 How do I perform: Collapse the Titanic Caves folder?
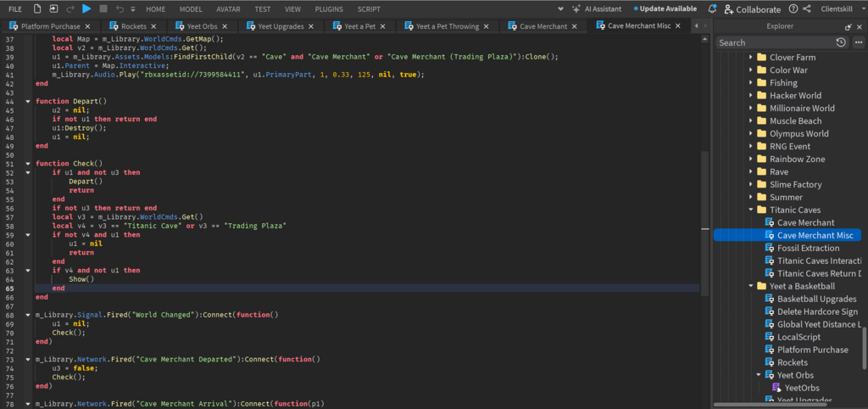750,210
